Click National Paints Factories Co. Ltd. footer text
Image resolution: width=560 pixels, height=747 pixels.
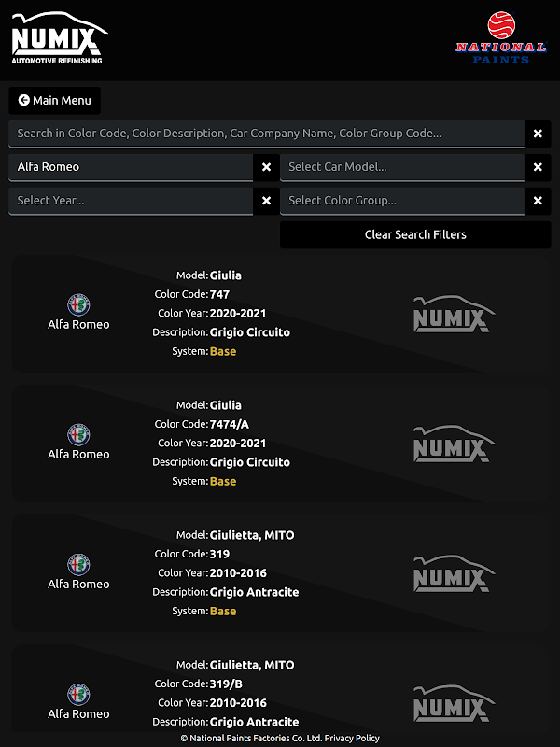(251, 739)
